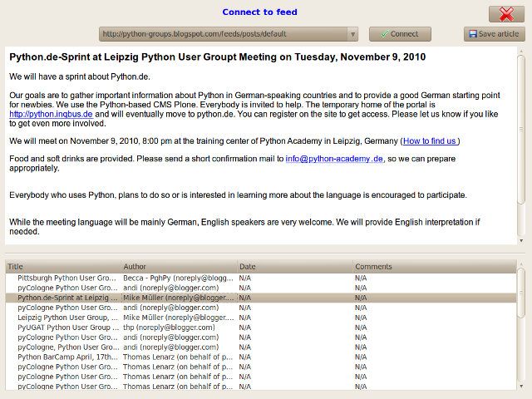Open the 'How to find us' link
This screenshot has height=399, width=532.
click(431, 140)
